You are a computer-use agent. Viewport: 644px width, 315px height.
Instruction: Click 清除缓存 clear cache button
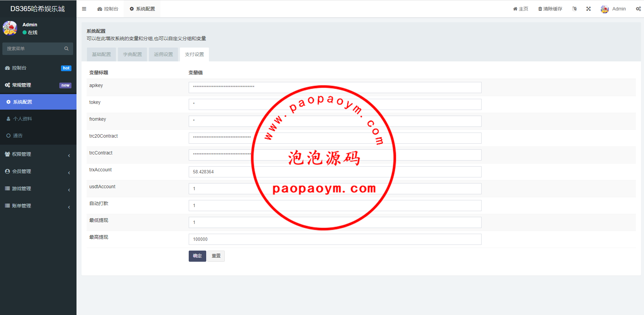point(550,9)
